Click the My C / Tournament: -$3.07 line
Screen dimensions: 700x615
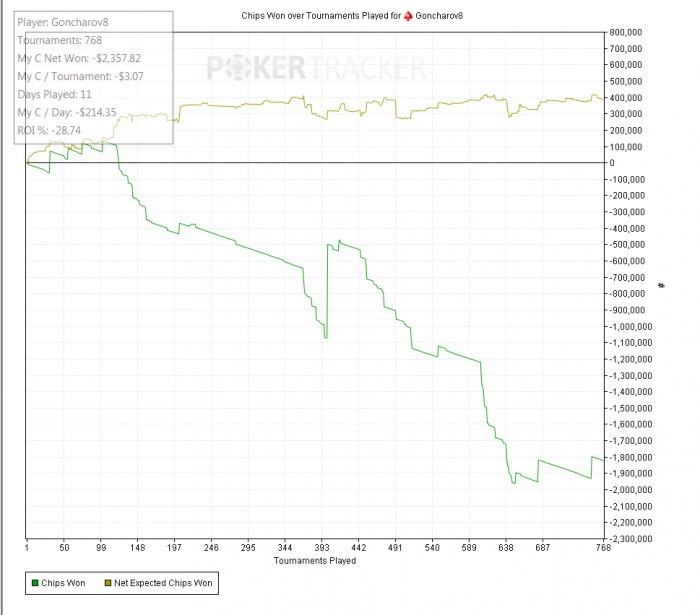pos(80,76)
